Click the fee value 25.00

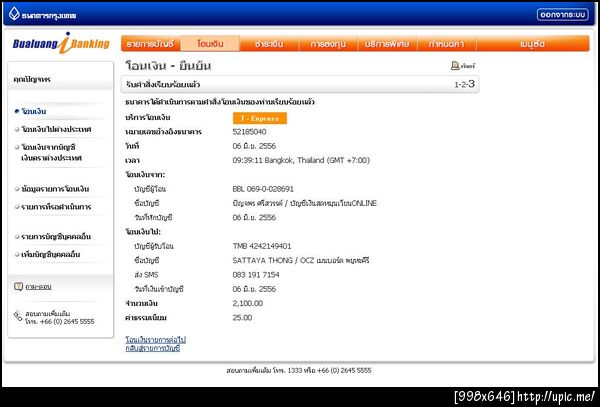(x=242, y=317)
